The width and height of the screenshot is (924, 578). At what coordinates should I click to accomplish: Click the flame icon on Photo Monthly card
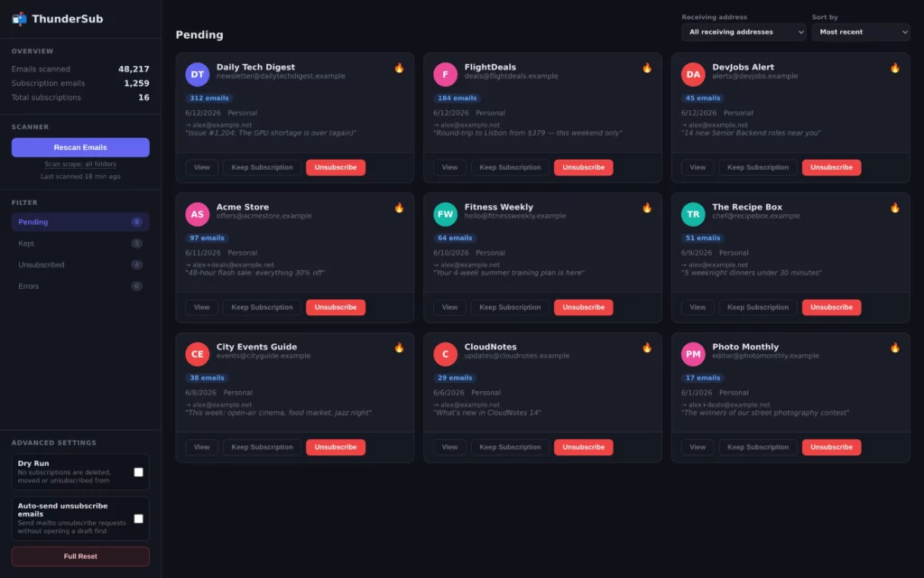click(895, 348)
